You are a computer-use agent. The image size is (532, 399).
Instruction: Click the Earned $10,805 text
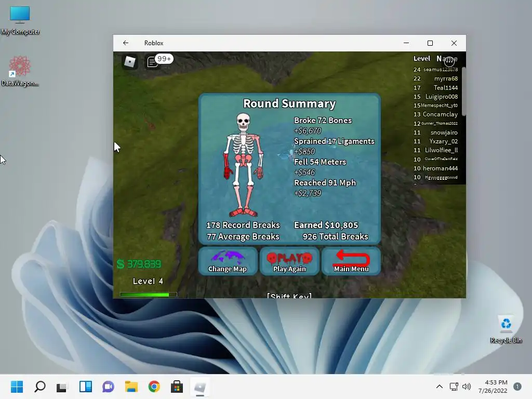click(326, 225)
